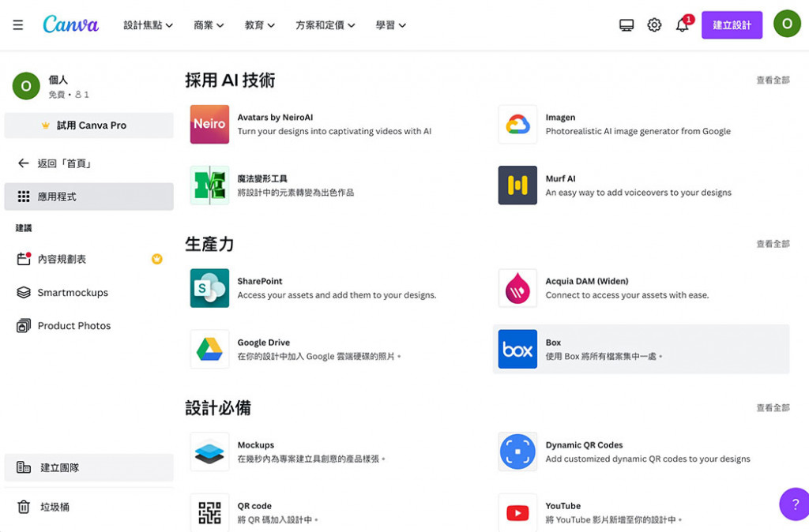This screenshot has width=809, height=532.
Task: Open the Imagen Google Cloud icon
Action: point(517,124)
